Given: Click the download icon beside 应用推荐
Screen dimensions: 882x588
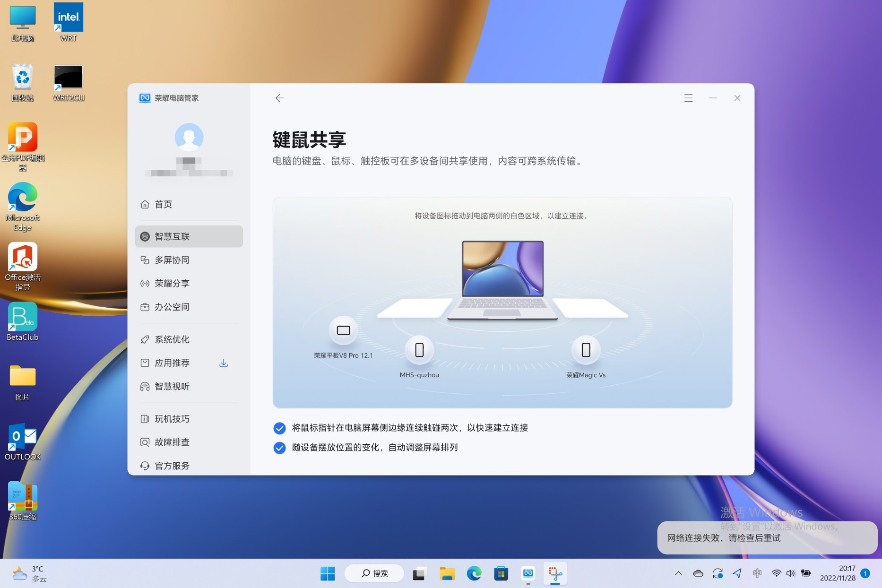Looking at the screenshot, I should (224, 363).
